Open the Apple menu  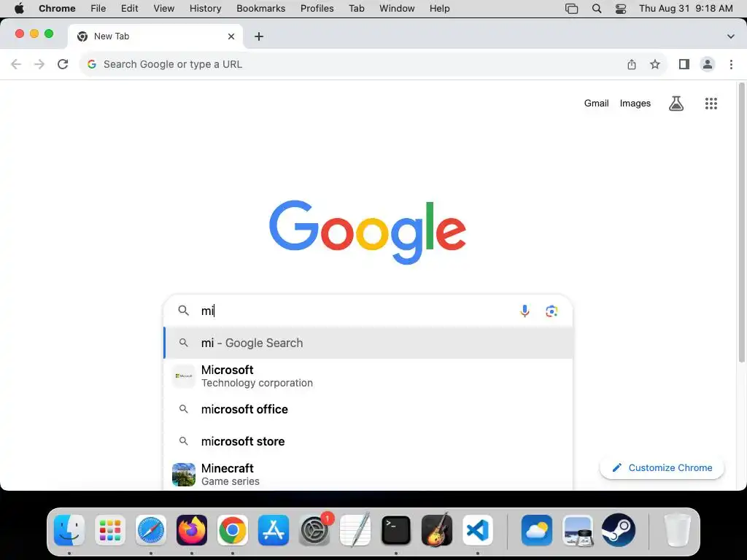(x=19, y=9)
